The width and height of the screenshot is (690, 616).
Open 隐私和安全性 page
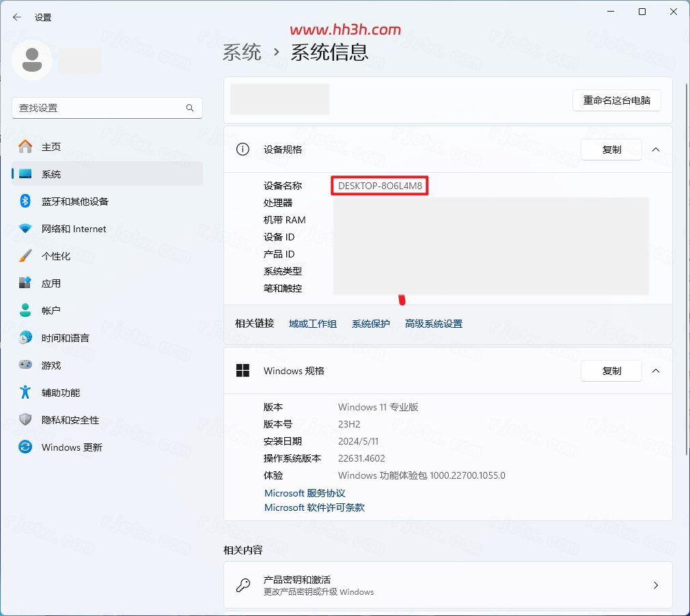pyautogui.click(x=107, y=419)
